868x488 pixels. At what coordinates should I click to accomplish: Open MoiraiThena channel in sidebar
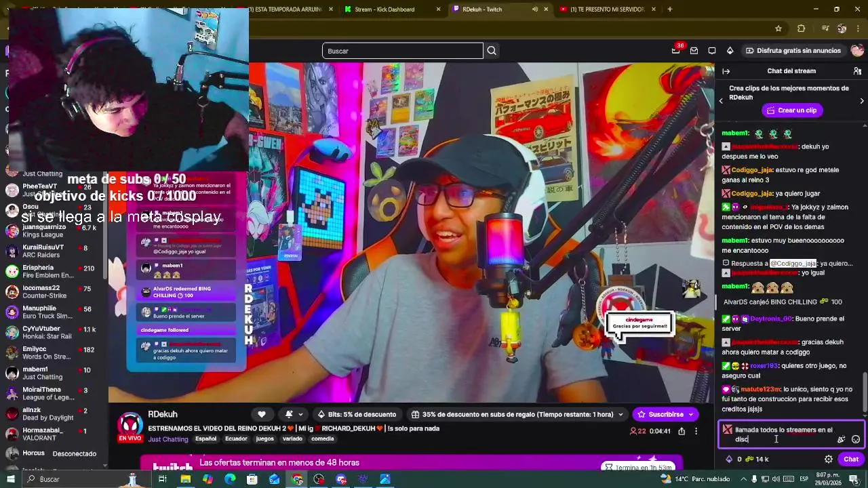pyautogui.click(x=54, y=393)
